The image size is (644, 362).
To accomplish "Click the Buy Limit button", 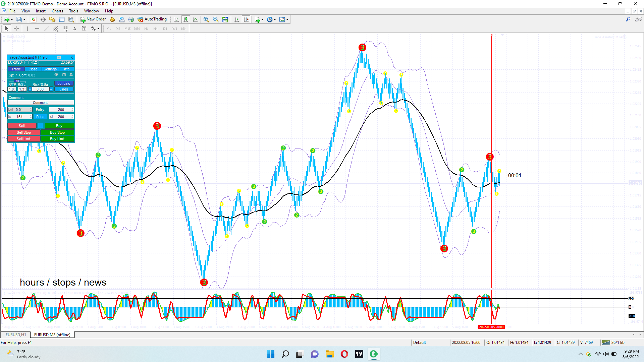I will [57, 139].
